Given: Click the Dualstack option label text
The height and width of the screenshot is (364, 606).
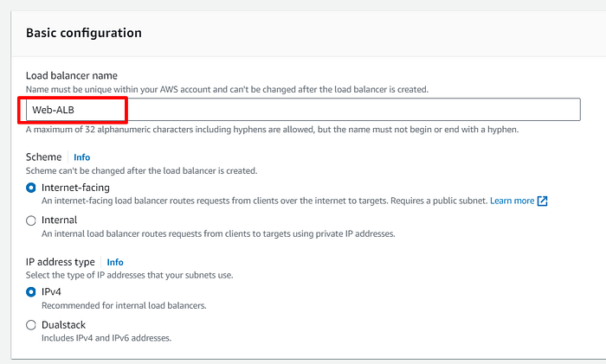Looking at the screenshot, I should pyautogui.click(x=64, y=325).
